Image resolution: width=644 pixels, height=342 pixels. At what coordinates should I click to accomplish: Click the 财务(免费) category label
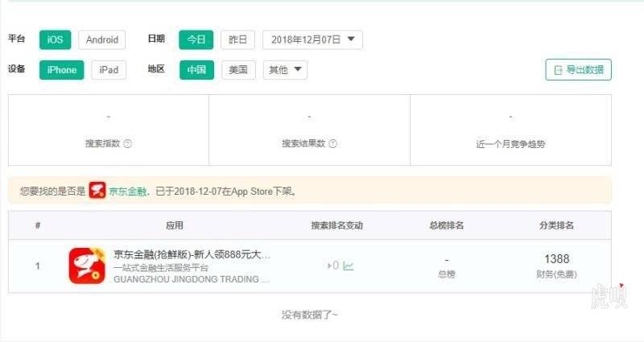(556, 274)
